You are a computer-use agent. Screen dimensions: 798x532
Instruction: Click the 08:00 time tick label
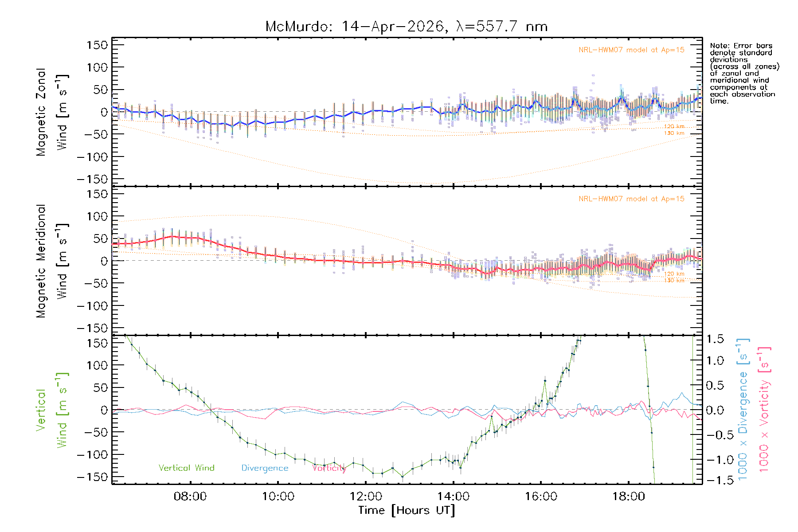pos(190,496)
